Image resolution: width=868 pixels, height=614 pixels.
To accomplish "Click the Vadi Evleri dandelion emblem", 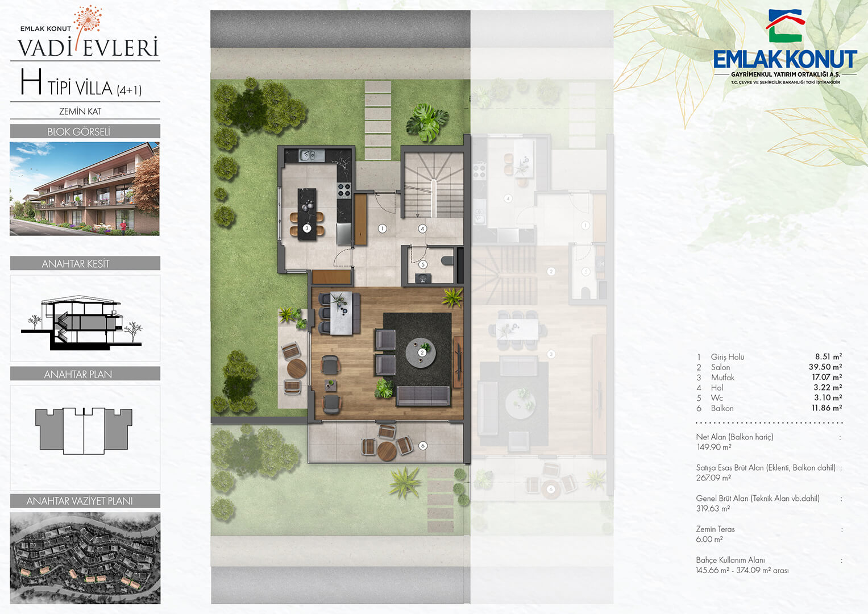I will [x=88, y=20].
